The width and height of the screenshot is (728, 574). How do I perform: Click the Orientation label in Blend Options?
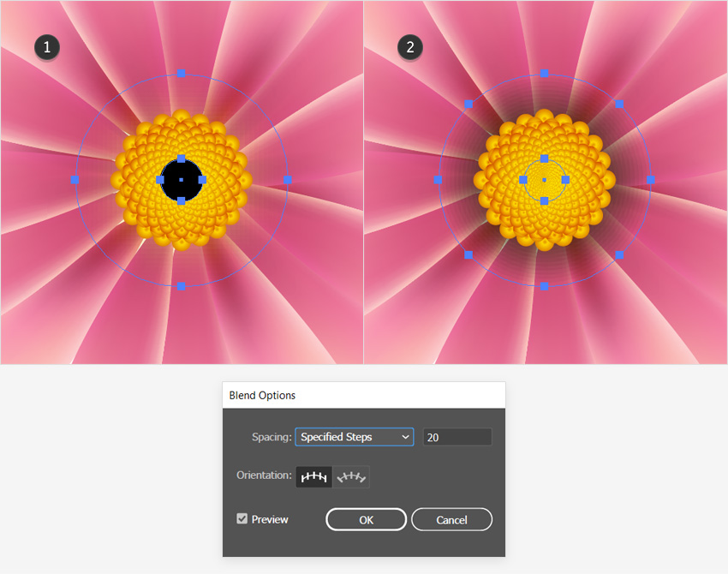coord(264,475)
